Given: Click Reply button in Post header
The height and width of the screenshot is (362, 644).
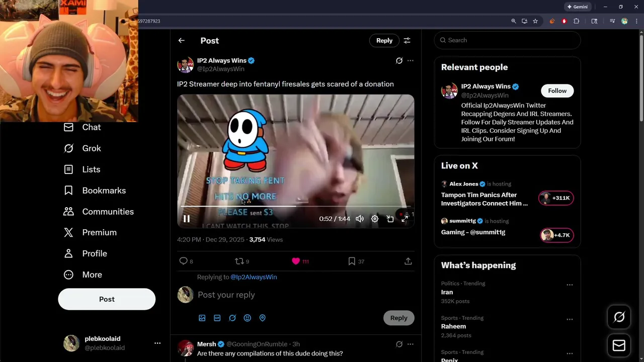Looking at the screenshot, I should click(384, 41).
